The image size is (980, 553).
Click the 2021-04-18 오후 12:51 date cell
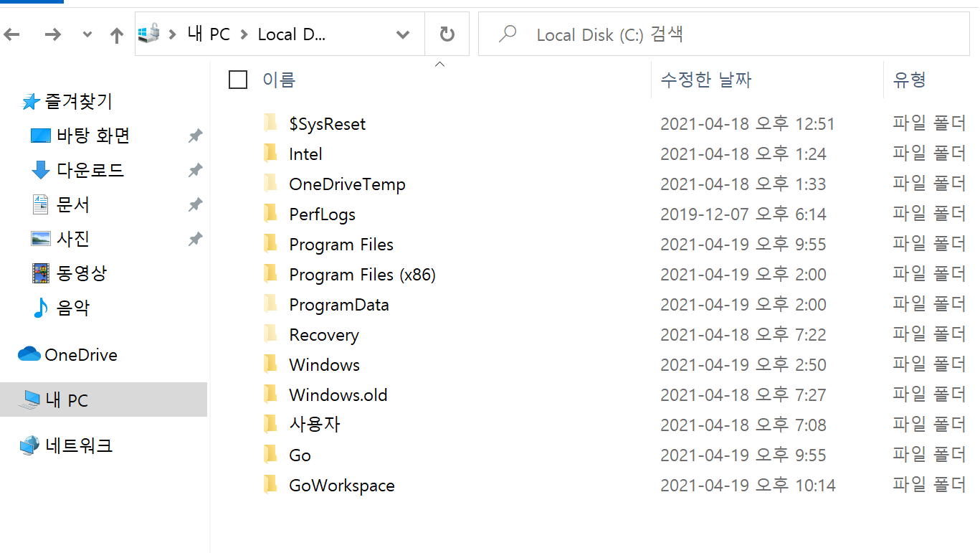748,124
